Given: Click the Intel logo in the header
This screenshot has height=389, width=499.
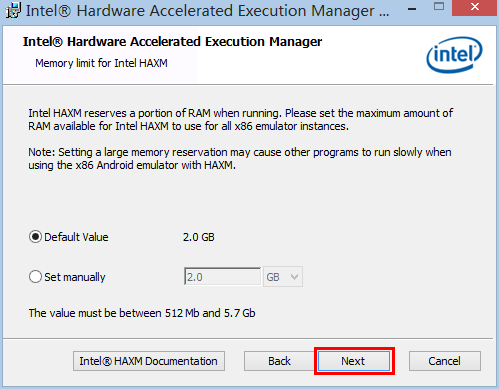Looking at the screenshot, I should 454,54.
